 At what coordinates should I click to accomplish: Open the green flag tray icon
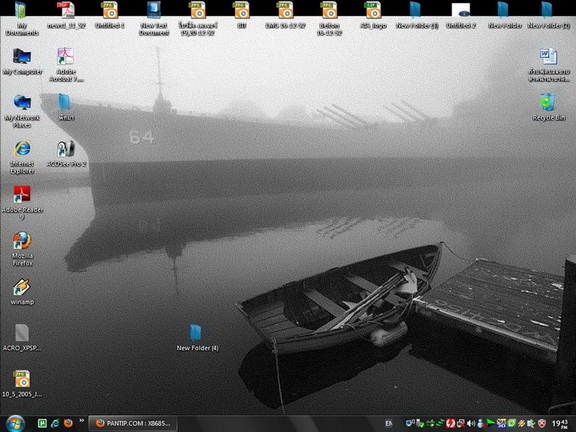(x=490, y=423)
